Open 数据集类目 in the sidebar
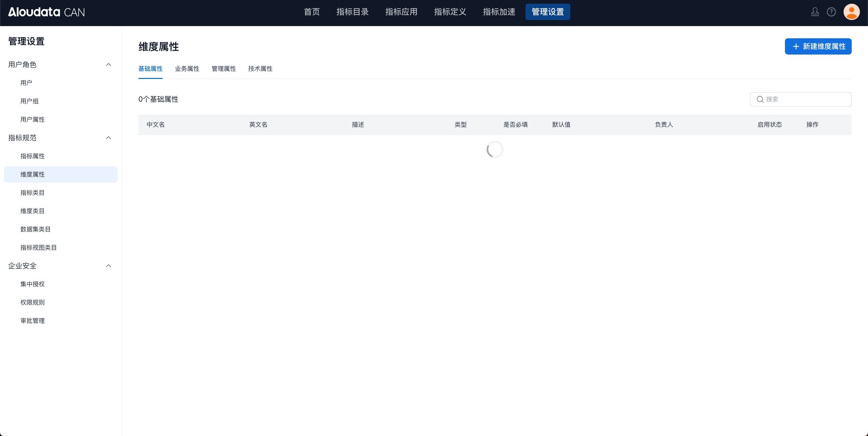 pyautogui.click(x=36, y=229)
